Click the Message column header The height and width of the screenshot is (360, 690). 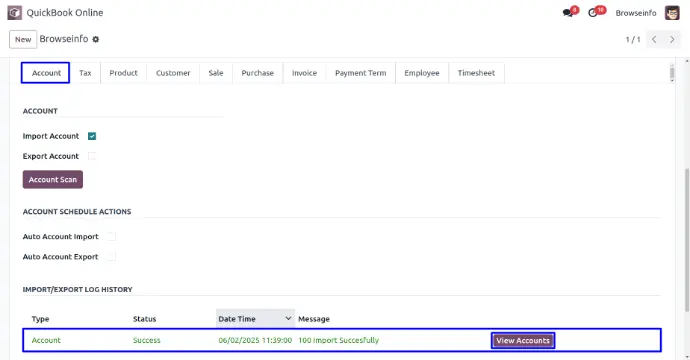pos(314,319)
